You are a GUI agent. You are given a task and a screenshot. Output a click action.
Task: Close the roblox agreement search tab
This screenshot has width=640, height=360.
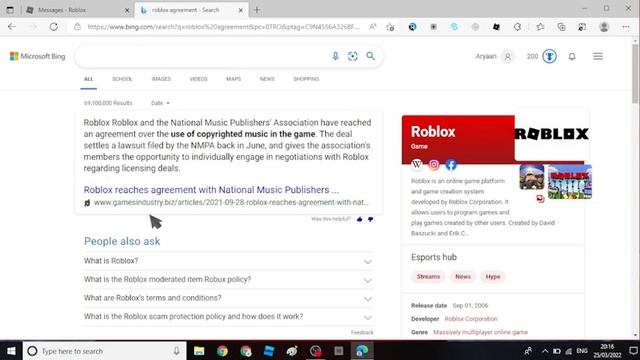(241, 10)
